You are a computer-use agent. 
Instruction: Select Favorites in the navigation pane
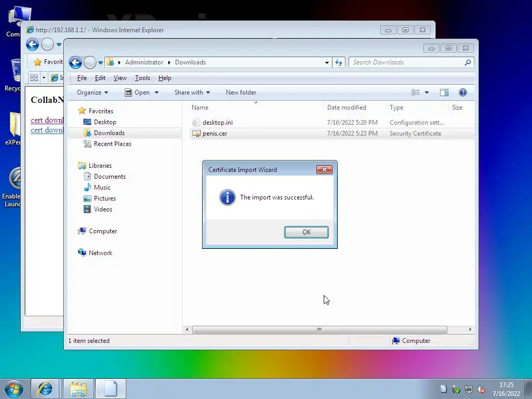(101, 111)
